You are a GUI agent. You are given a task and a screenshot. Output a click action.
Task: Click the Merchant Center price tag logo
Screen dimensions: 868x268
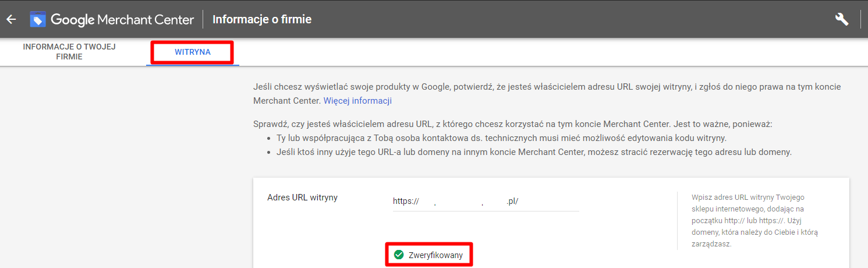pos(38,19)
